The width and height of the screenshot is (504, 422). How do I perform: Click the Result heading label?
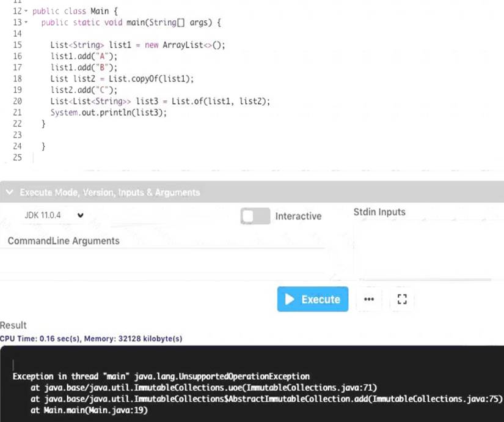pyautogui.click(x=13, y=325)
